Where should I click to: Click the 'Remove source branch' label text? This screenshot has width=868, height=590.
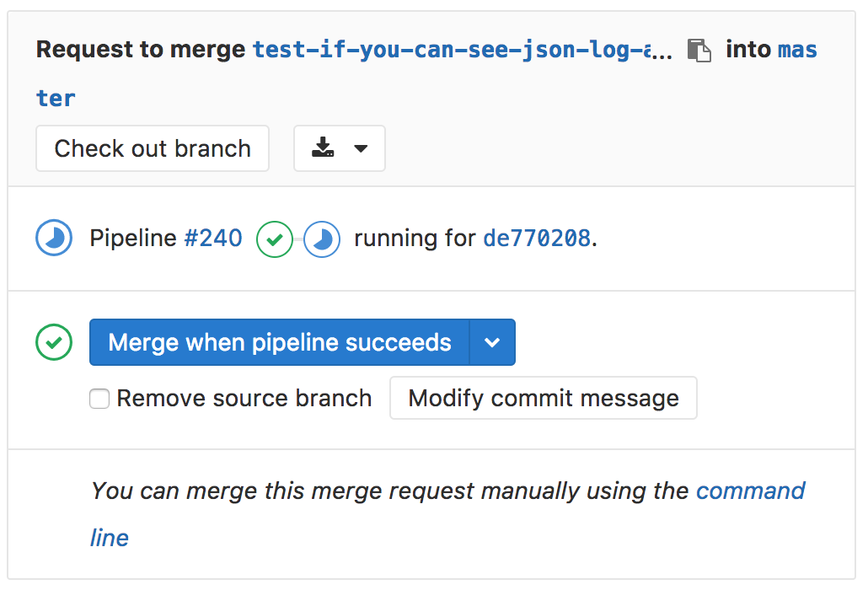244,399
